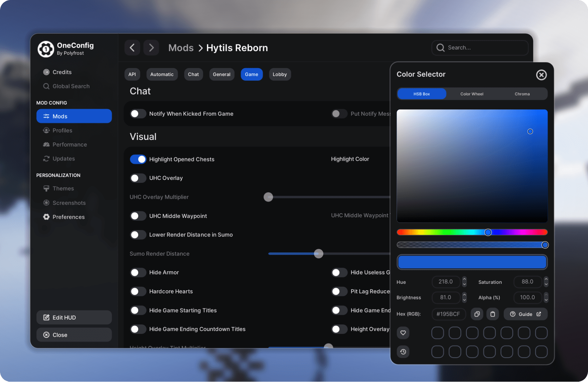This screenshot has height=382, width=588.
Task: Decrease Saturation with down stepper arrow
Action: coord(546,284)
